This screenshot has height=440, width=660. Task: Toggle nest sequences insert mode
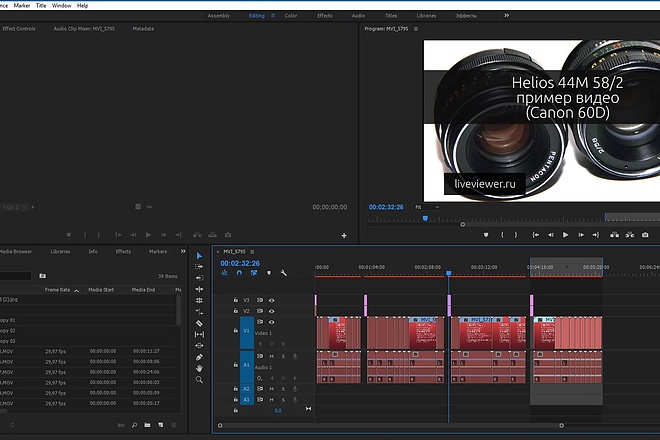[224, 273]
